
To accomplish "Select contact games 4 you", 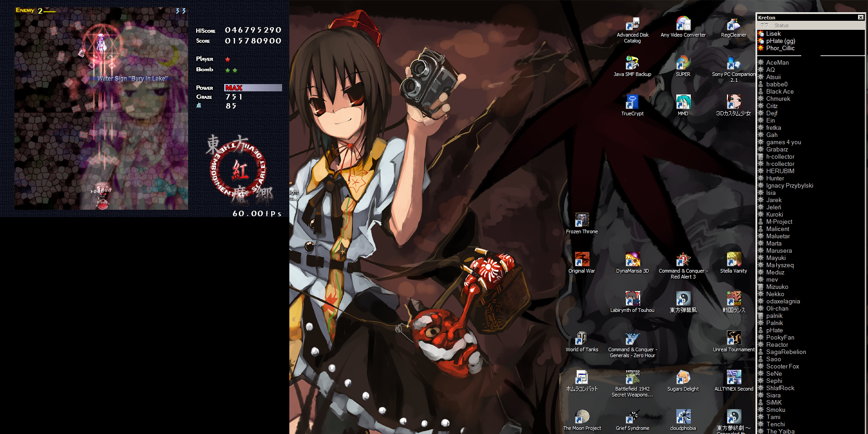I will pos(783,142).
